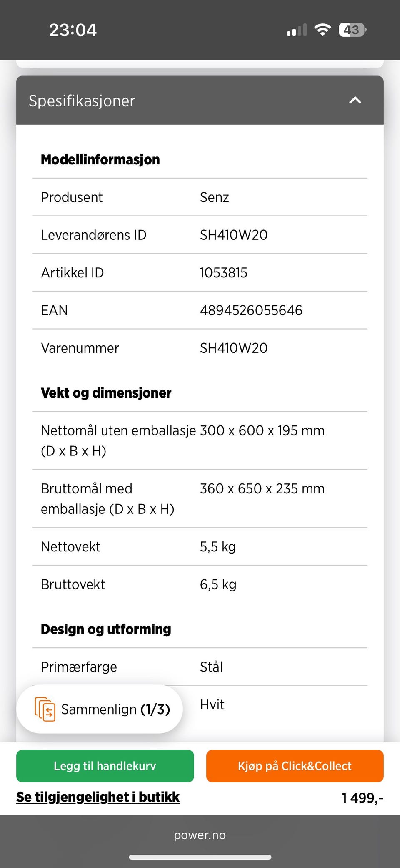Tap the Modellinformasjon section heading
The height and width of the screenshot is (868, 400).
(x=100, y=159)
